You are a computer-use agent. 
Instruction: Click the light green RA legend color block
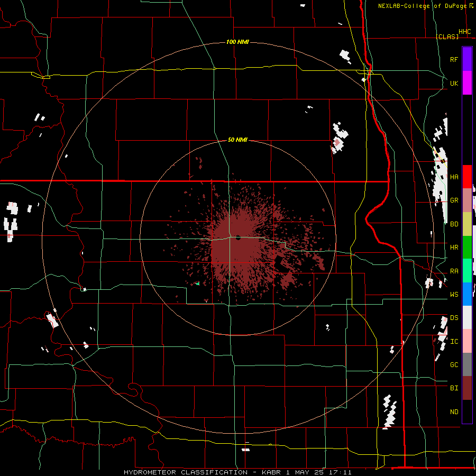click(467, 270)
